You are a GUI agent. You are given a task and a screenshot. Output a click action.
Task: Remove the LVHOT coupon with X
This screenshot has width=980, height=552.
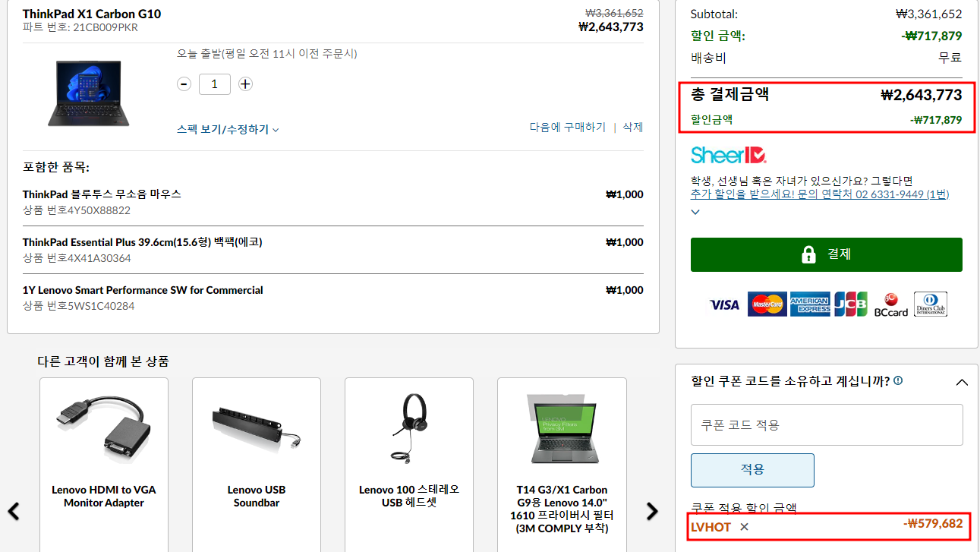tap(744, 527)
